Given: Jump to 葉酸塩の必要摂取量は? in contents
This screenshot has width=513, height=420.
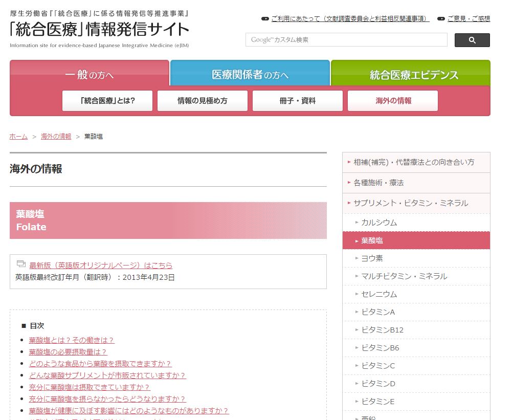Looking at the screenshot, I should (x=68, y=352).
